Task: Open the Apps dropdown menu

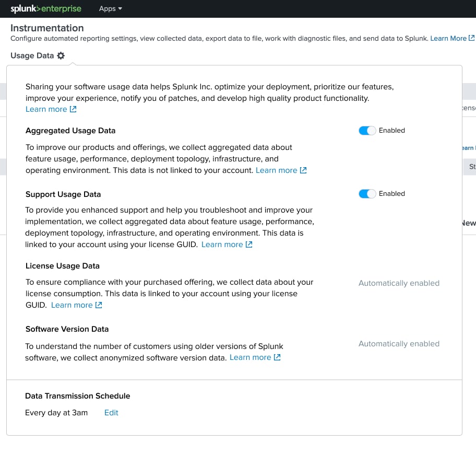Action: (x=111, y=9)
